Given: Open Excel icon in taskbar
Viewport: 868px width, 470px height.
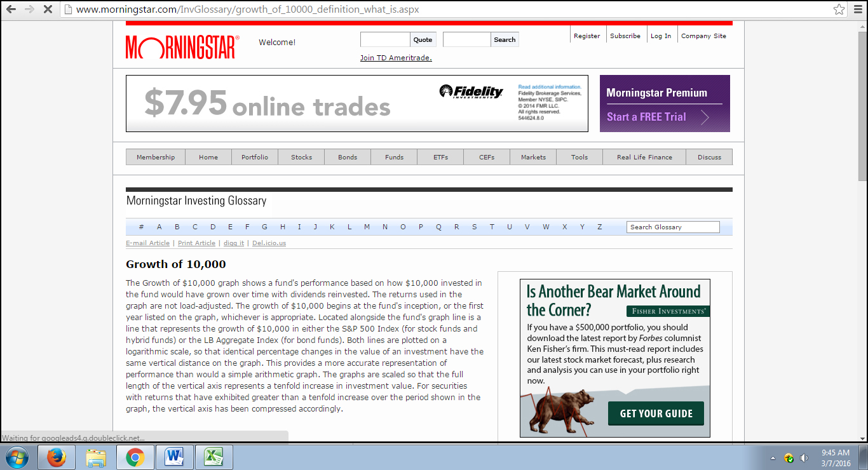Looking at the screenshot, I should pos(214,457).
